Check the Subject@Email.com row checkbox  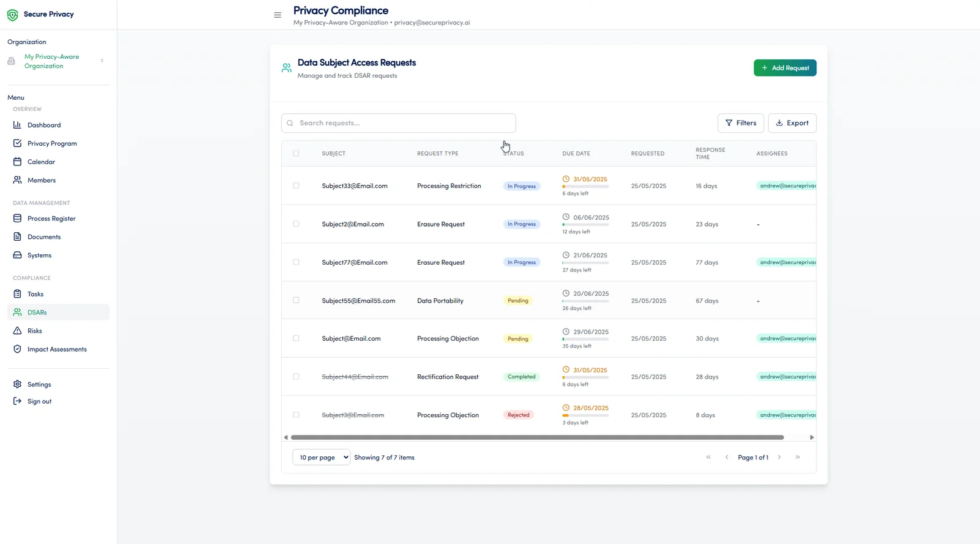click(296, 338)
